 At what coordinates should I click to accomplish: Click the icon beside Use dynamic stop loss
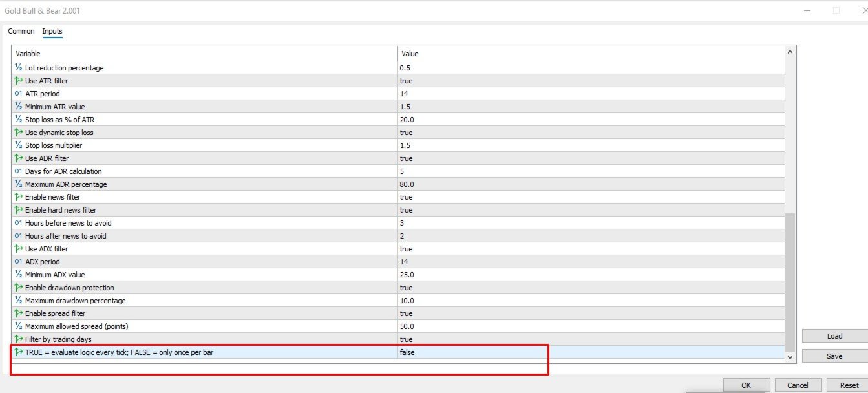[18, 133]
